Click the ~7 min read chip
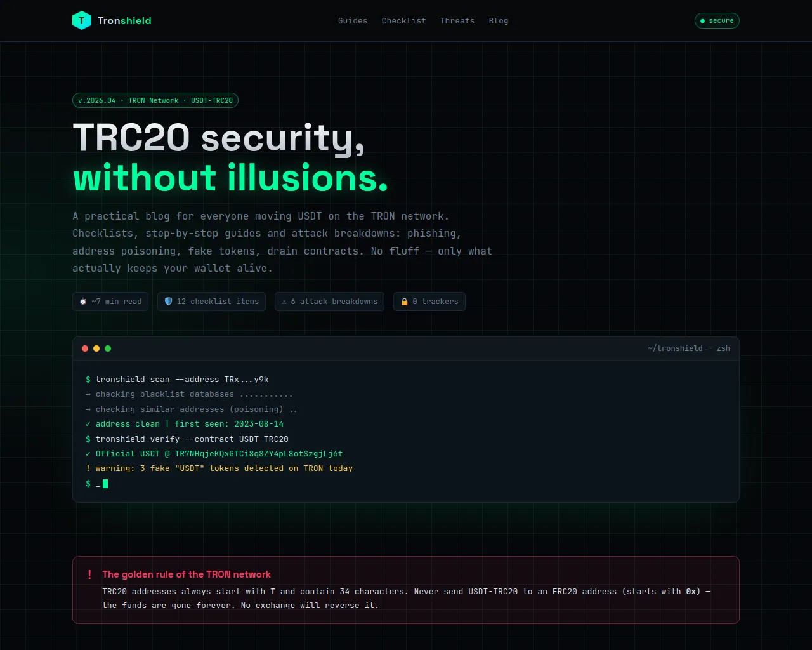The image size is (812, 650). (x=110, y=302)
